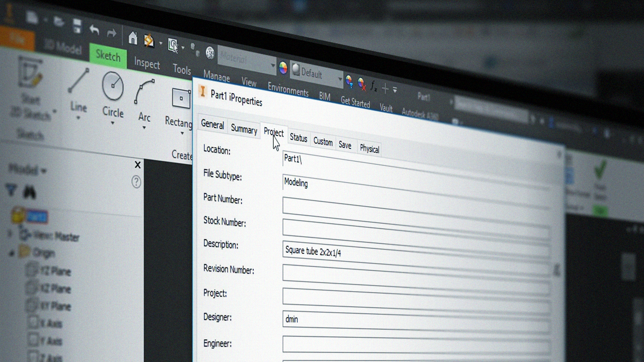Open the Custom tab in iProperties
This screenshot has width=644, height=362.
[x=323, y=142]
